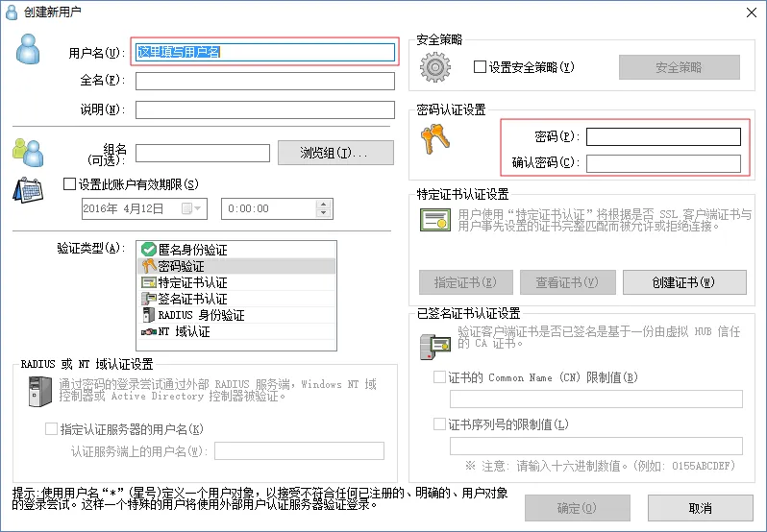Decrease the time with the down spinner arrow

(323, 213)
